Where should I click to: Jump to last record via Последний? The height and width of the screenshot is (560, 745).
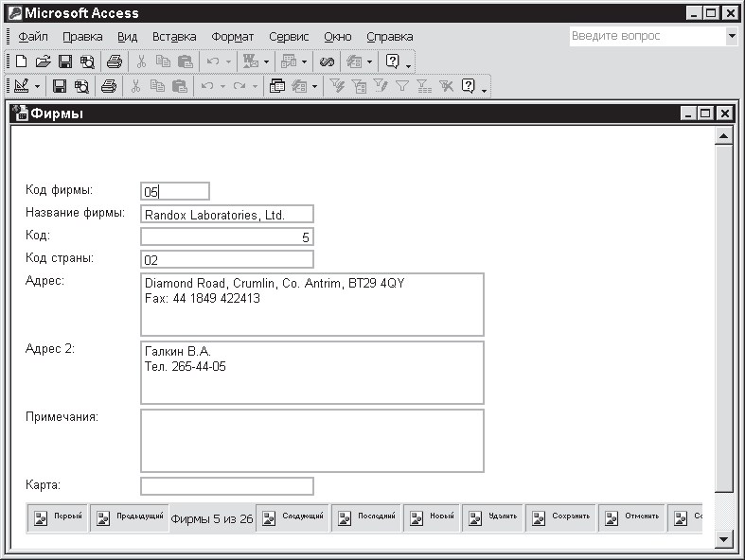click(x=365, y=517)
